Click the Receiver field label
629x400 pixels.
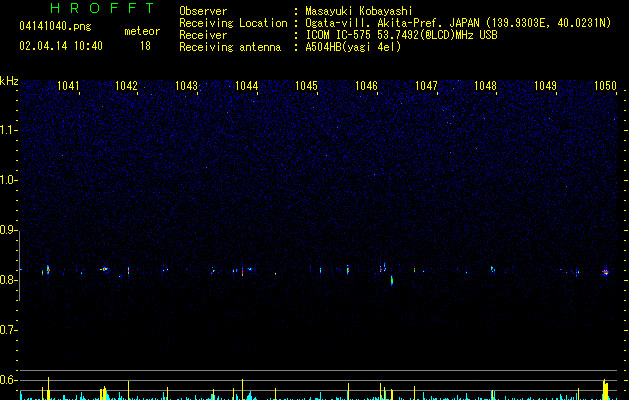tap(203, 35)
